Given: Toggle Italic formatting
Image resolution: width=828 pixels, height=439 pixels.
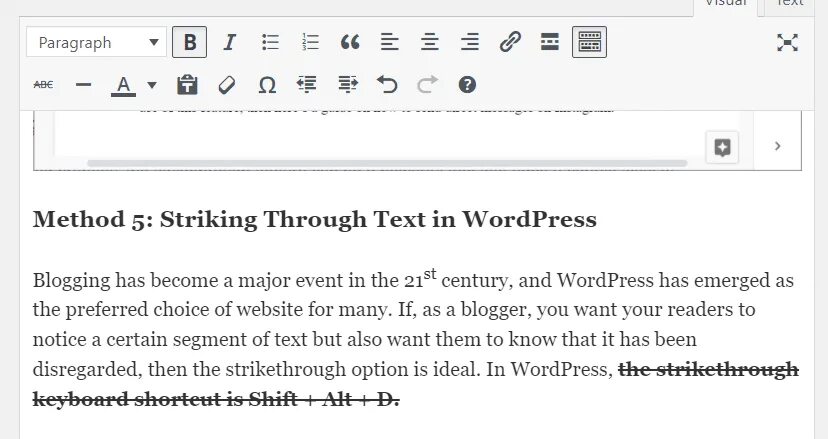Looking at the screenshot, I should tap(230, 42).
